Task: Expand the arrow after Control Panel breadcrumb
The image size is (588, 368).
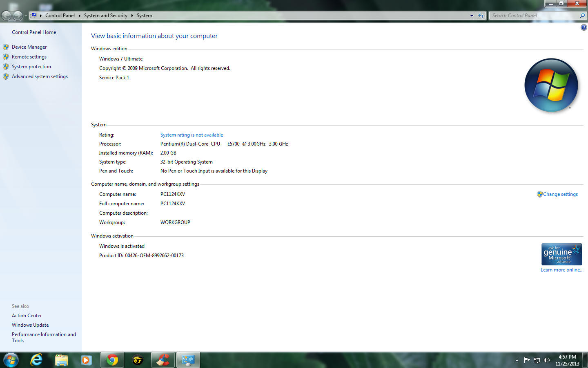Action: coord(79,16)
